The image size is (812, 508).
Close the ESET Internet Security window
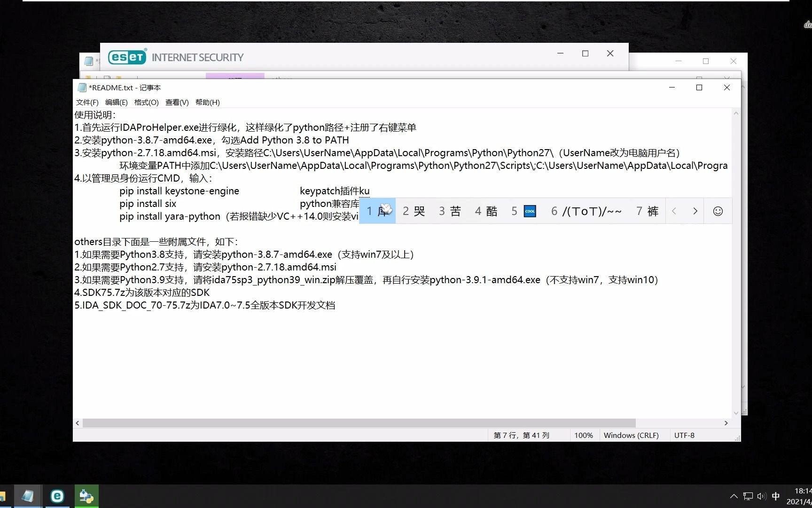(x=610, y=54)
